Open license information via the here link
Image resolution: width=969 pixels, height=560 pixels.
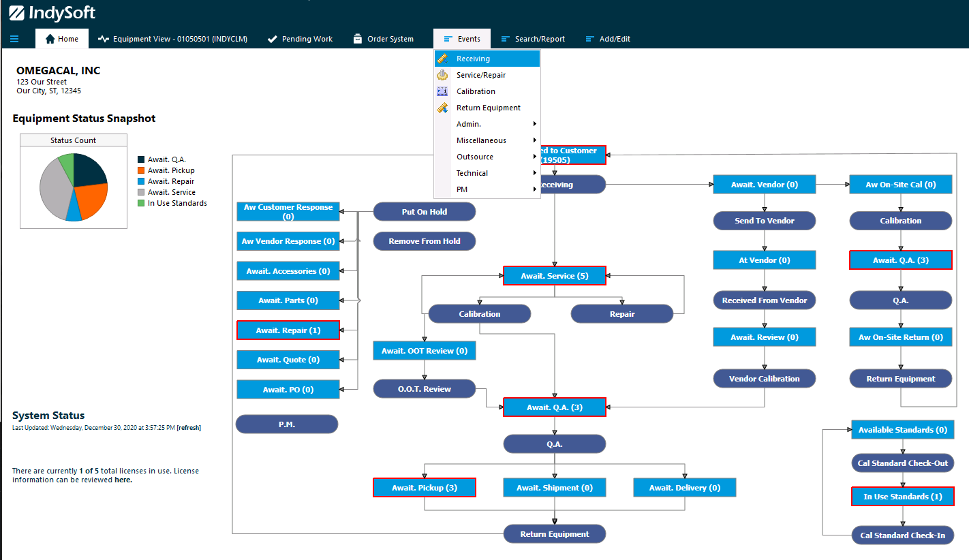[x=123, y=480]
